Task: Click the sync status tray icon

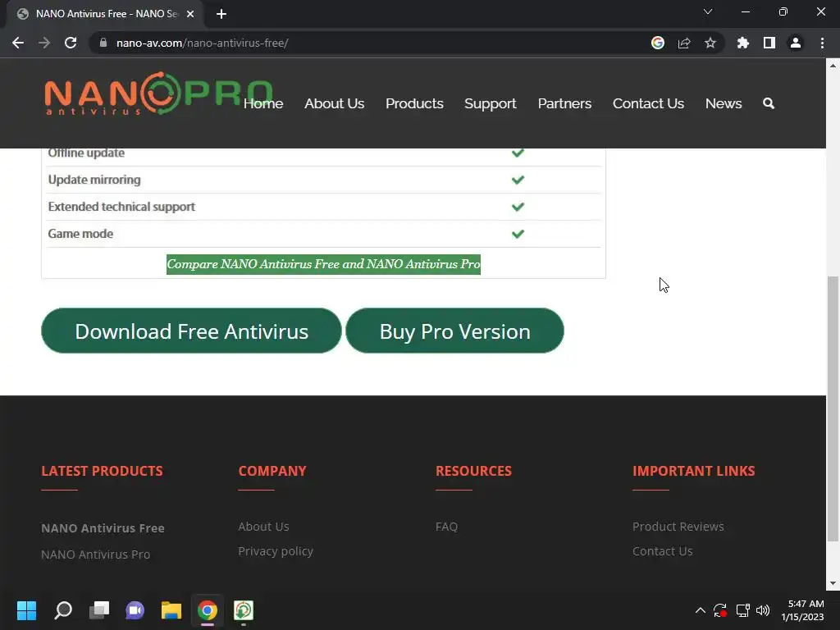Action: point(720,610)
